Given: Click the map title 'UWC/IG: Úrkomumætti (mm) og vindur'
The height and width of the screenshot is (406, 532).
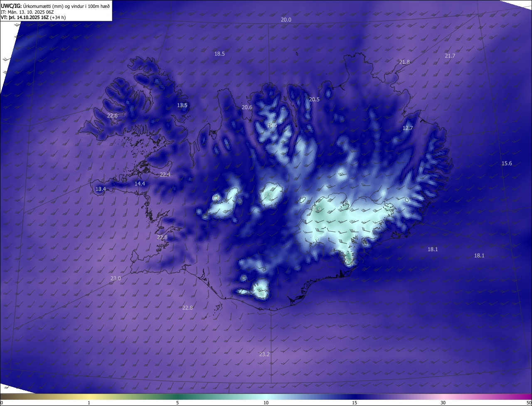Looking at the screenshot, I should pyautogui.click(x=55, y=5).
